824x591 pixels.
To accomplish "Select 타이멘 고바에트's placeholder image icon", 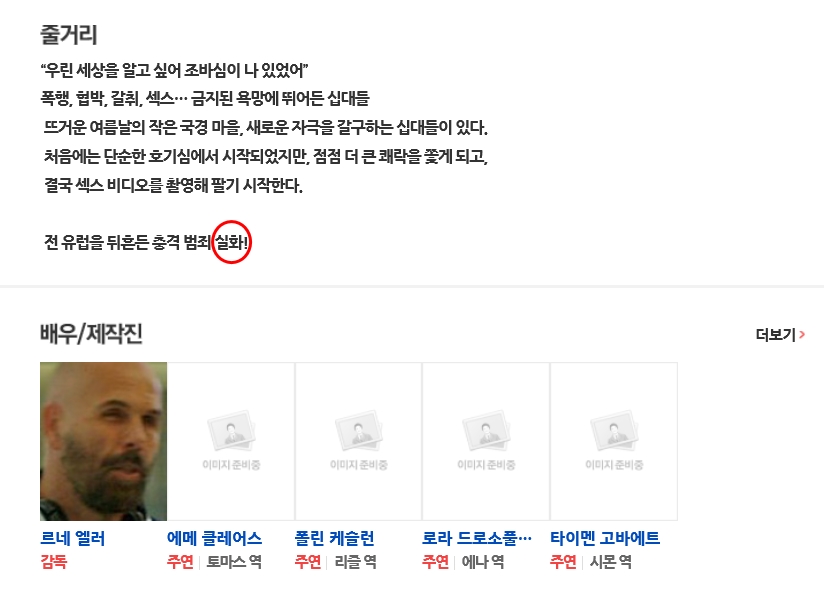I will [x=614, y=431].
